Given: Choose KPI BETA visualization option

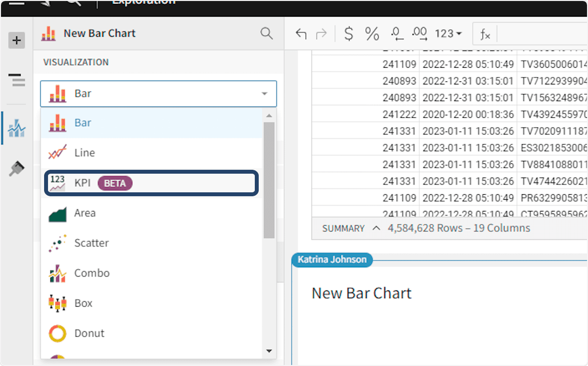Looking at the screenshot, I should [151, 183].
